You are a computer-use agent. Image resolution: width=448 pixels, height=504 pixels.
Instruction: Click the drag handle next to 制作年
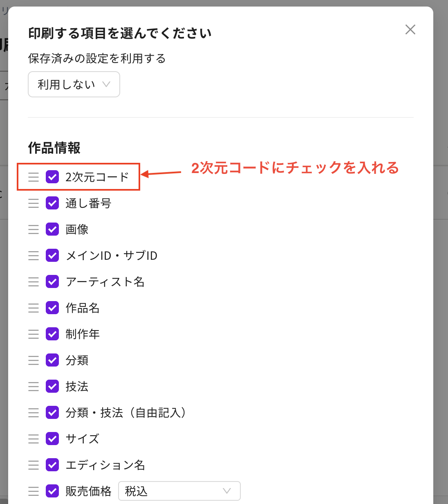point(33,334)
